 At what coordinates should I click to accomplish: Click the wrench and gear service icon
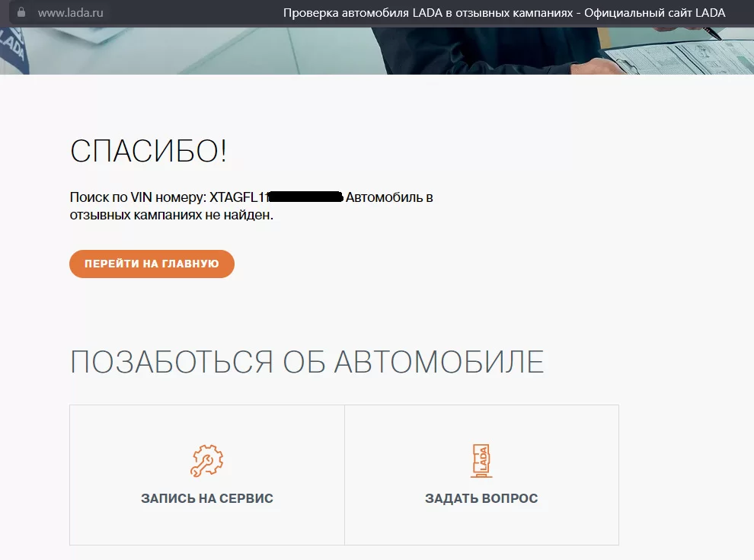(x=206, y=461)
